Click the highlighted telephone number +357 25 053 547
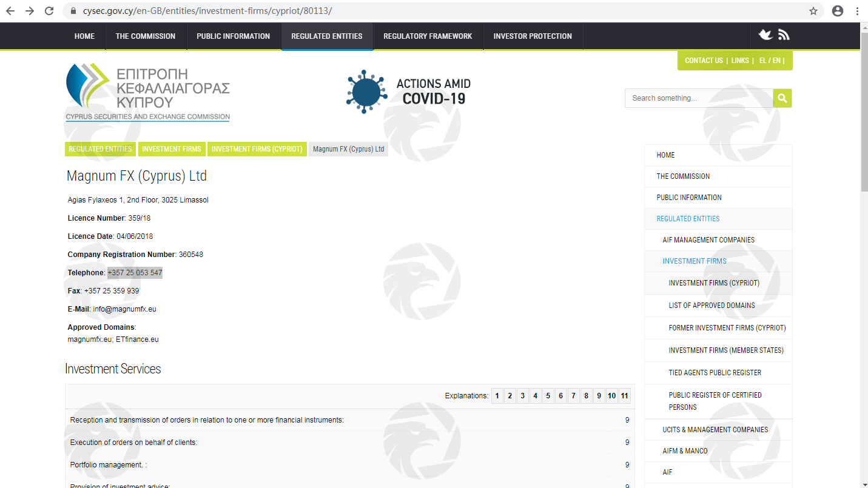 click(x=135, y=273)
